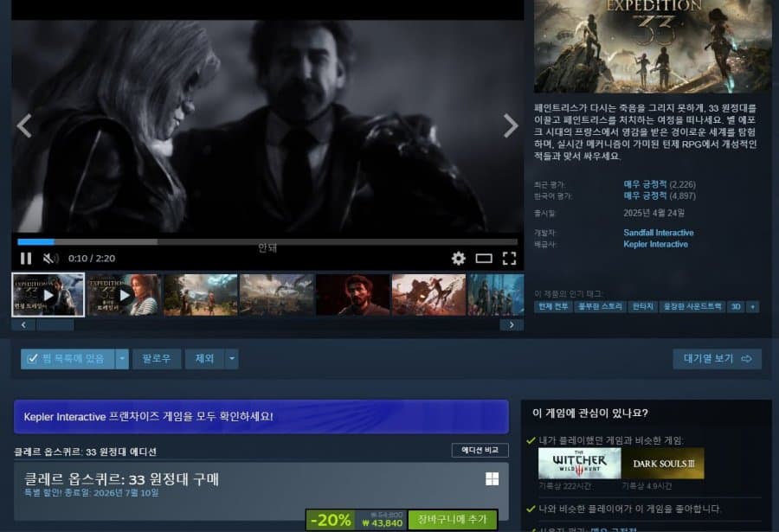Image resolution: width=779 pixels, height=532 pixels.
Task: Click the Windows platform icon
Action: (x=492, y=479)
